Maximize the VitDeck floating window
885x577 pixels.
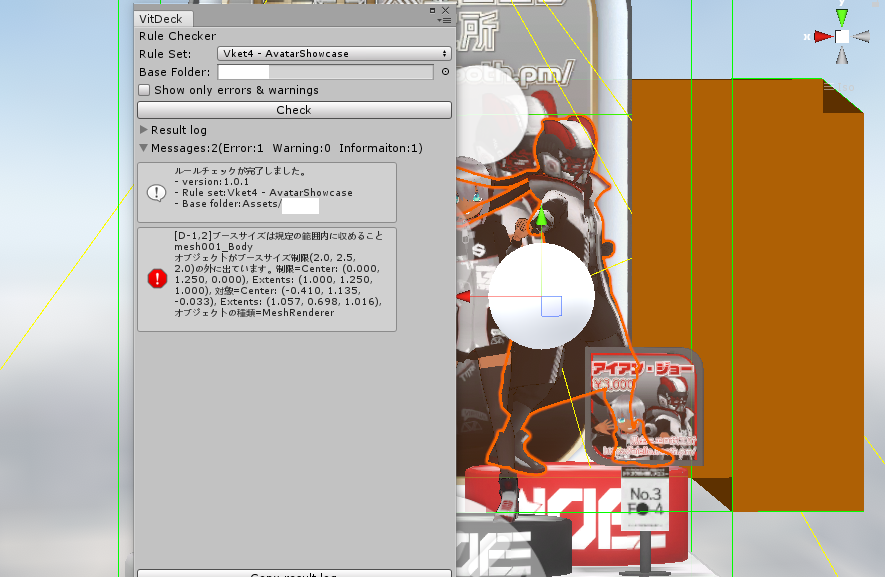click(x=432, y=10)
